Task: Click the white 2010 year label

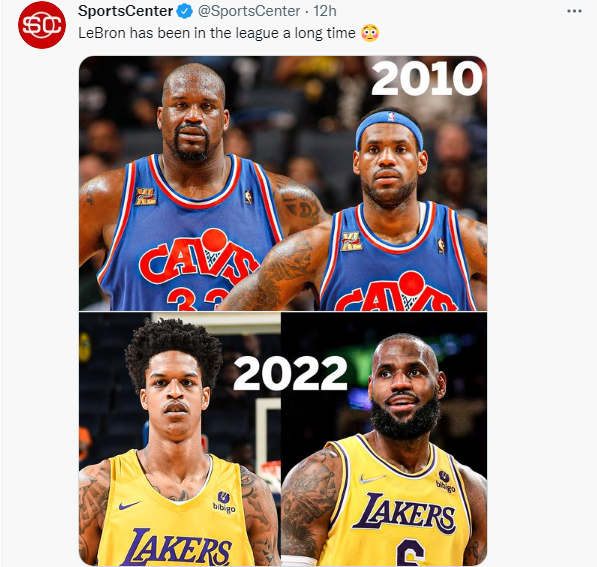Action: 426,79
